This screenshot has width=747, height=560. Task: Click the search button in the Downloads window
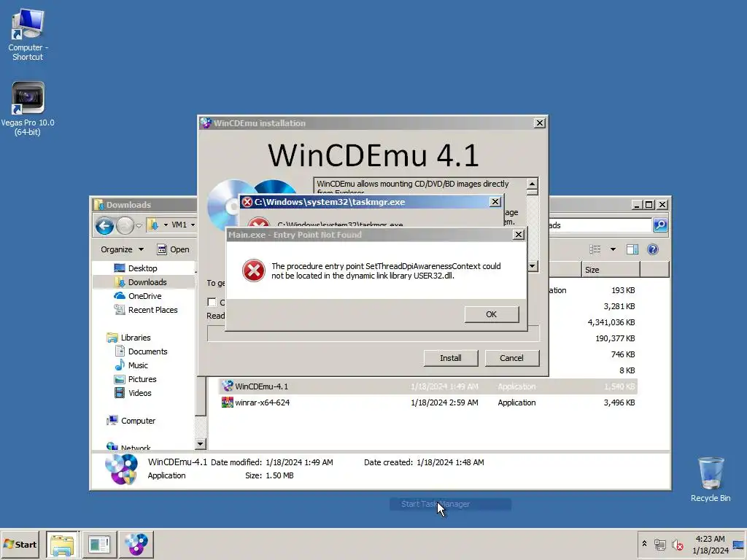(x=659, y=225)
